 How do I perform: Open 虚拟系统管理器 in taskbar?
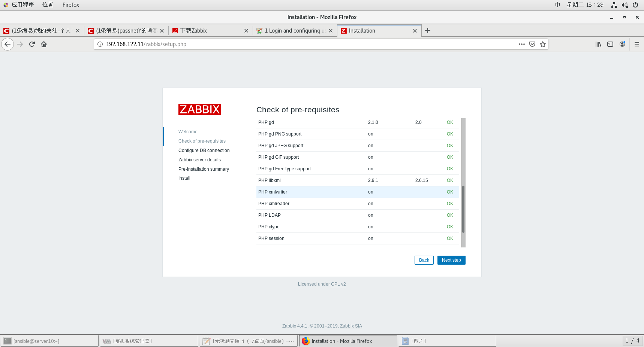click(x=149, y=341)
